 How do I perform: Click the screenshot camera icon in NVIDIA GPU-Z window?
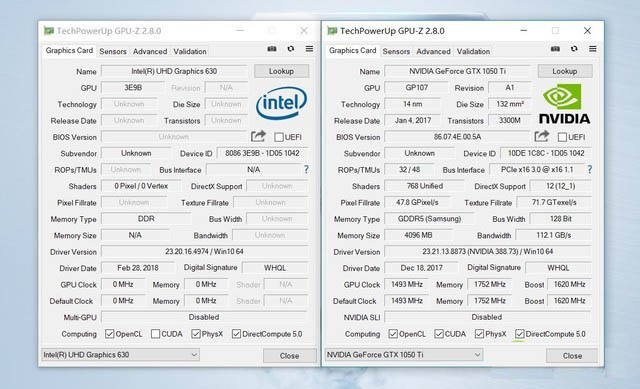click(555, 49)
